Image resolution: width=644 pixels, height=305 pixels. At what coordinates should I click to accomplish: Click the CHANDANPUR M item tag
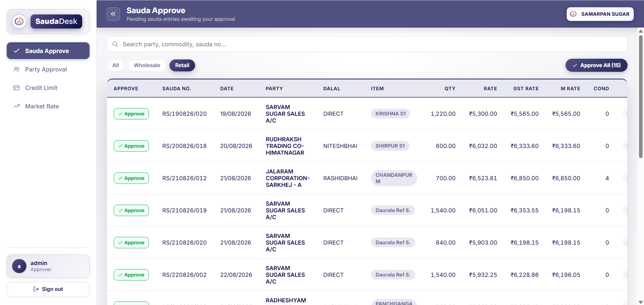tap(394, 178)
